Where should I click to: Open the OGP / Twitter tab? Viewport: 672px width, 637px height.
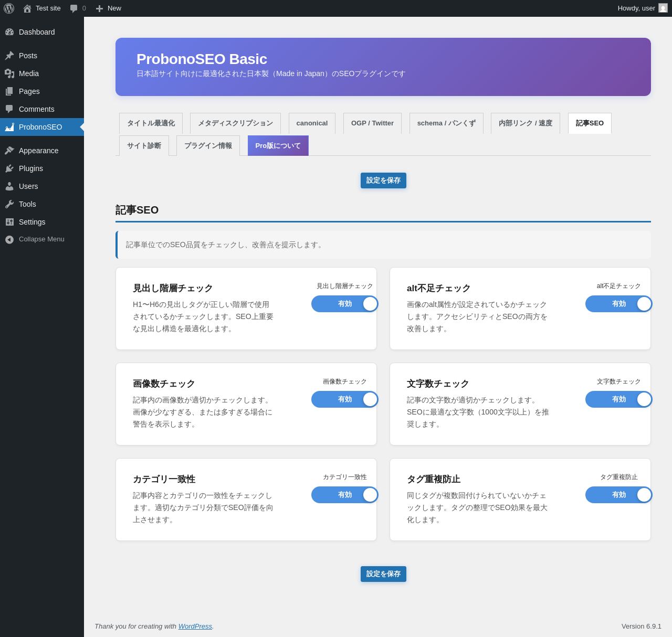(x=372, y=123)
